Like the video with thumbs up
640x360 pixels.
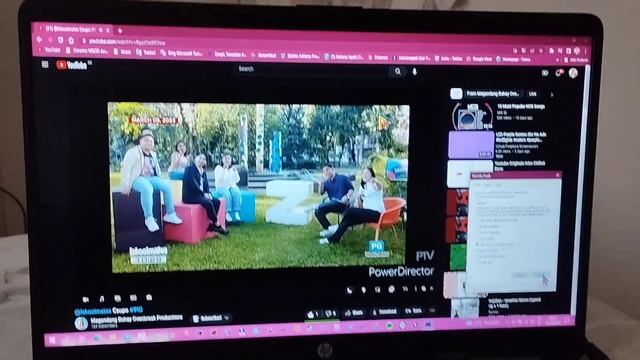click(x=313, y=314)
